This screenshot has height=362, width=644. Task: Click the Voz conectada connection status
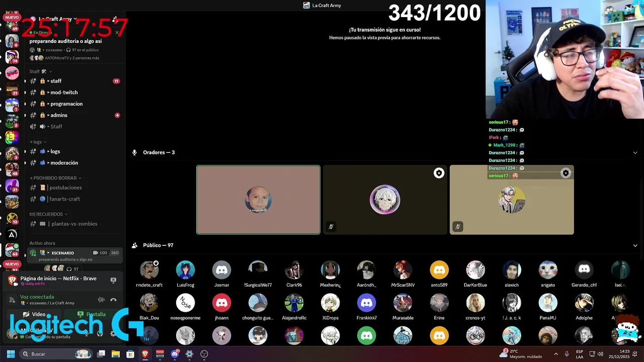pos(37,297)
